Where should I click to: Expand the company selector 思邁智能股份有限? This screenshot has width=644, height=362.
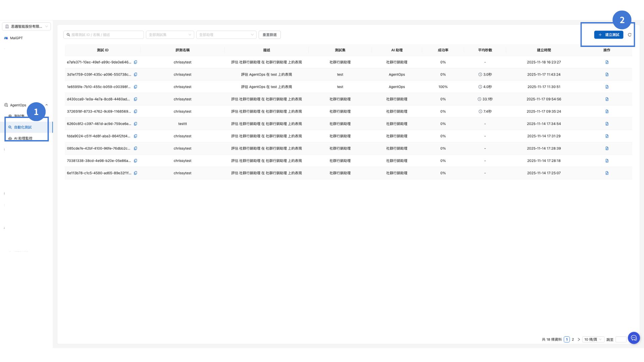[26, 26]
